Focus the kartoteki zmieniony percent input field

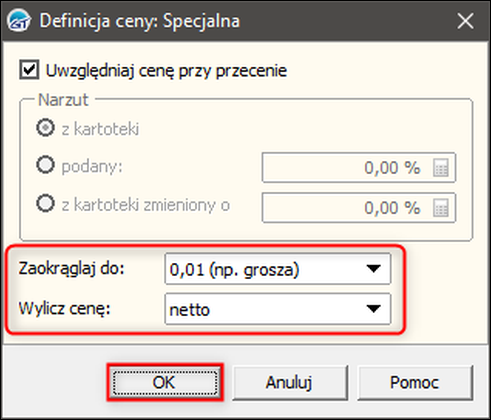(359, 208)
